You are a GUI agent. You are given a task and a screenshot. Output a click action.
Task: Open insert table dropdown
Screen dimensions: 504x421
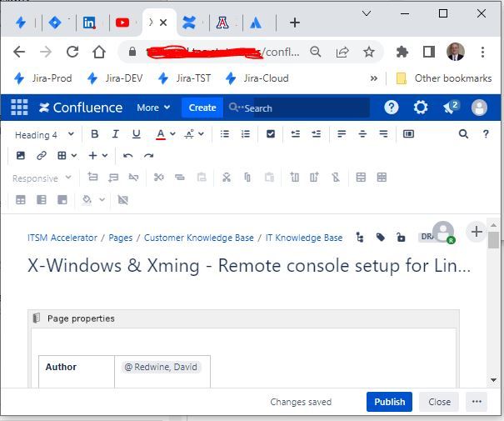(x=67, y=156)
